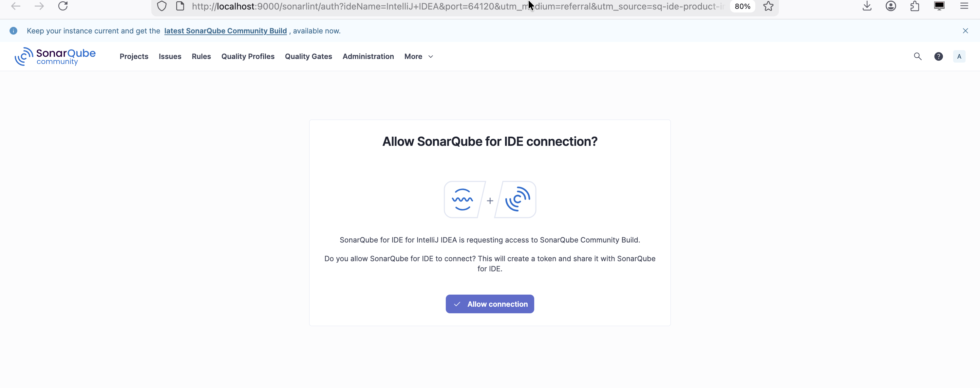Follow the latest SonarQube Community Build link
Viewport: 980px width, 388px height.
coord(225,31)
